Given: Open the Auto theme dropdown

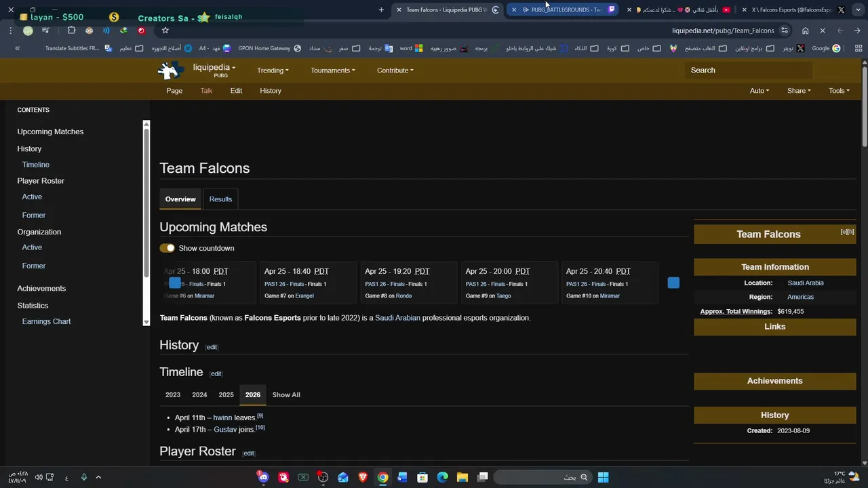Looking at the screenshot, I should coord(759,91).
